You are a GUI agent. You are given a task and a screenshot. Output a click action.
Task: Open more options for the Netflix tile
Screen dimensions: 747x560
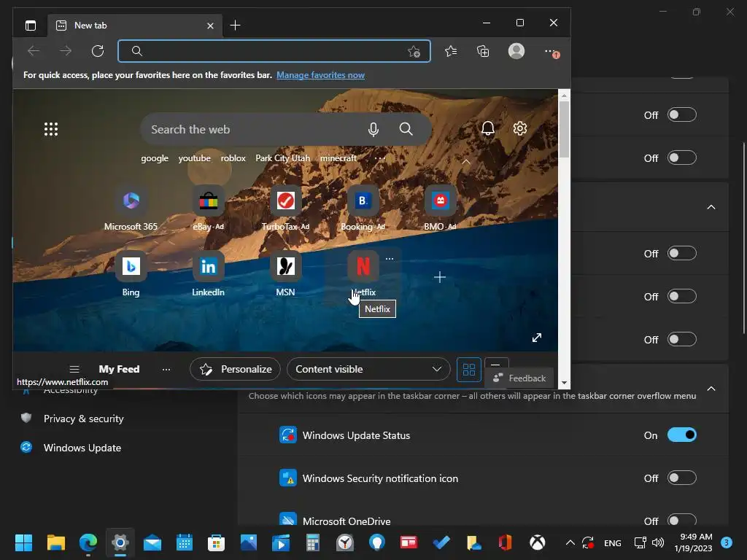(390, 259)
